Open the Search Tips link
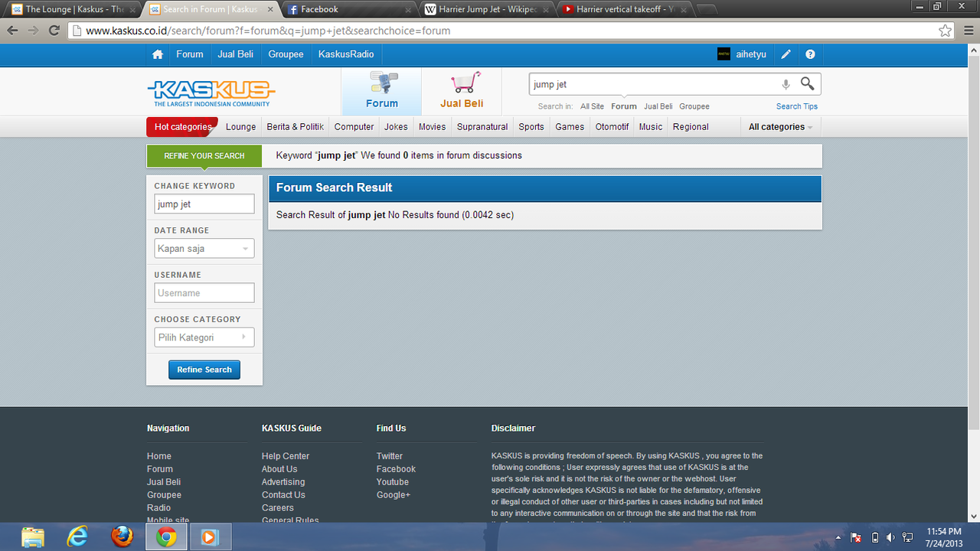The width and height of the screenshot is (980, 551). click(x=797, y=106)
